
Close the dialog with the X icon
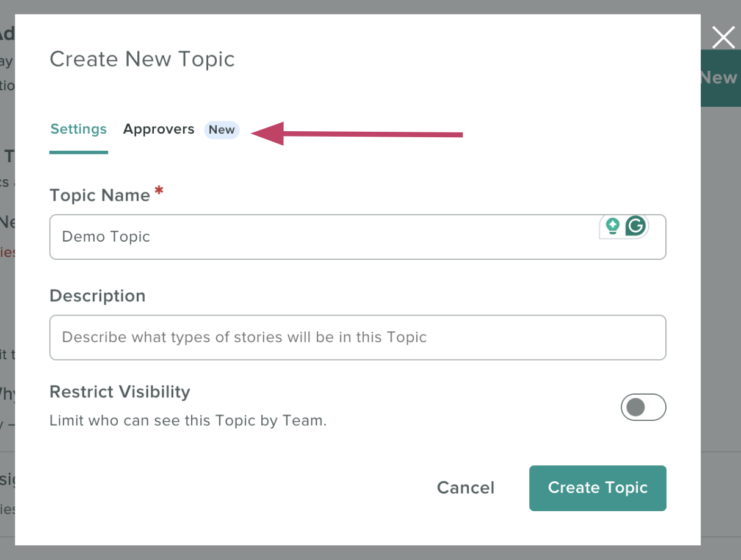click(724, 38)
